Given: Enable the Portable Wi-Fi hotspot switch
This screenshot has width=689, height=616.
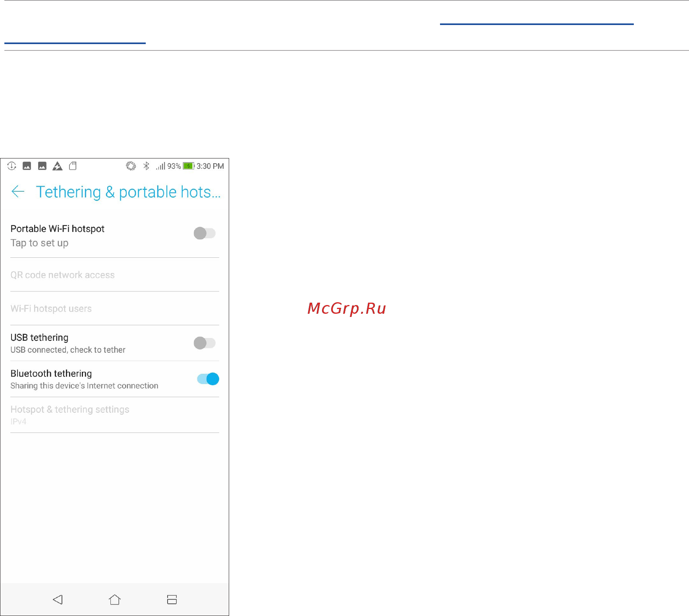Looking at the screenshot, I should click(x=205, y=233).
